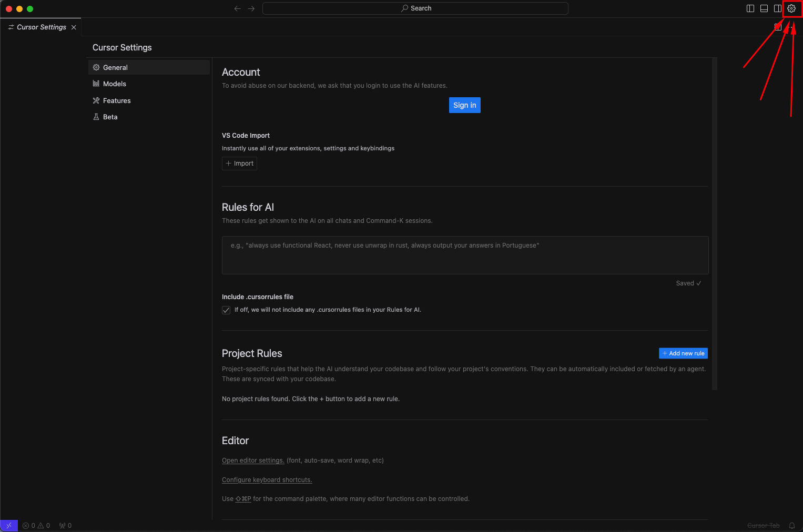Click the ports broadcast status icon
803x532 pixels.
point(65,525)
